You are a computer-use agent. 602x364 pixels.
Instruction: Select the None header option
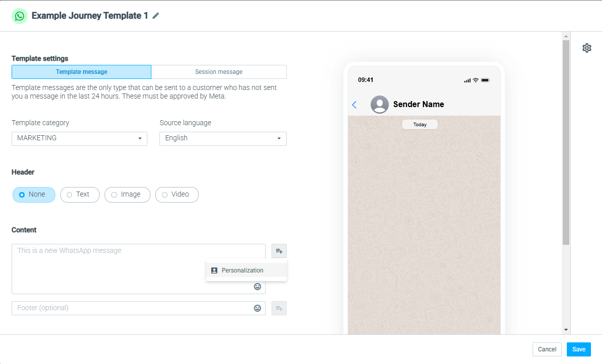click(34, 195)
